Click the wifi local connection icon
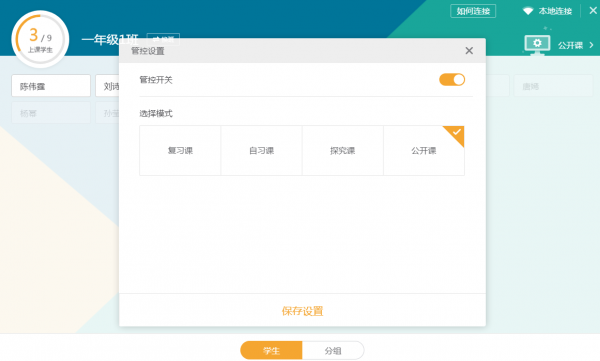 pyautogui.click(x=528, y=11)
